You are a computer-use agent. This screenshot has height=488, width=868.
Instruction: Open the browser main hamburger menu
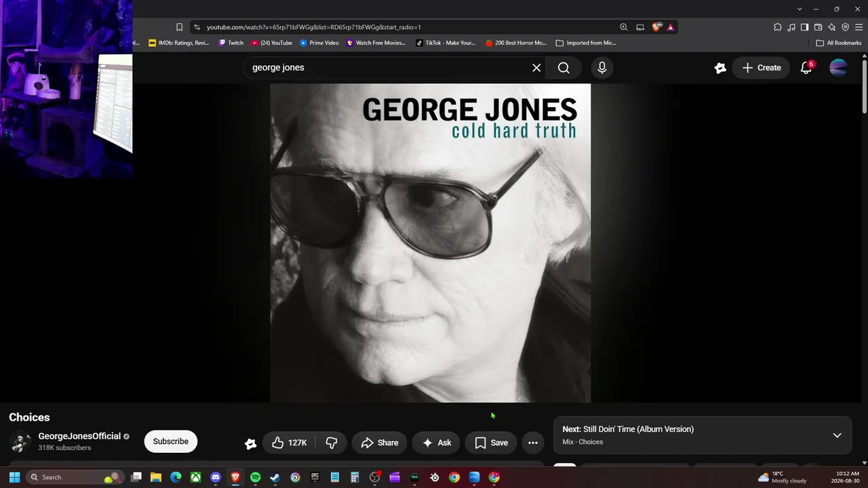click(x=859, y=27)
